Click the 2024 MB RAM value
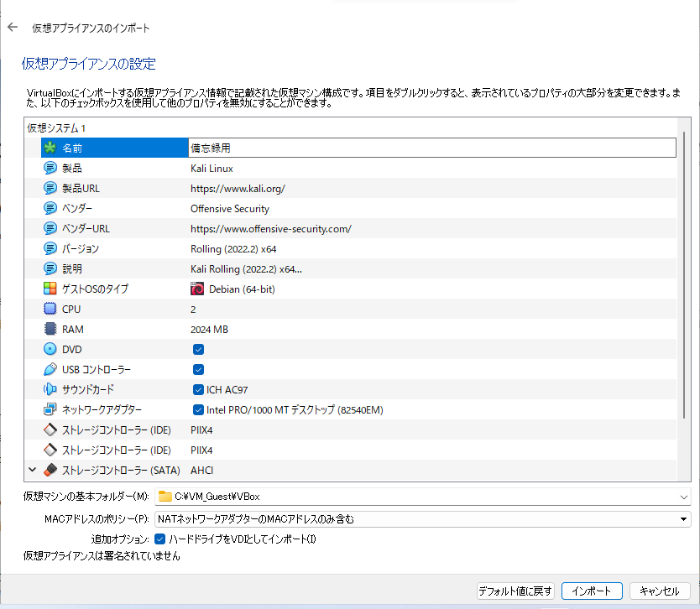 [x=209, y=330]
